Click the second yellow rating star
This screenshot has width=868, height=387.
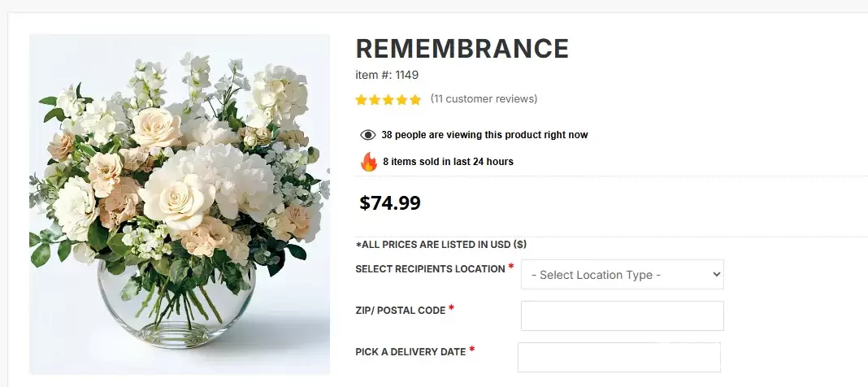point(375,100)
